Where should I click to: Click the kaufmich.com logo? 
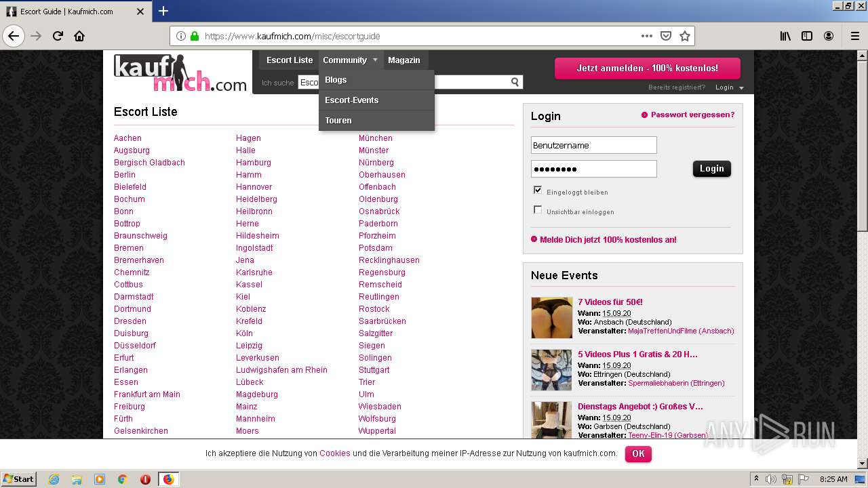pyautogui.click(x=180, y=73)
